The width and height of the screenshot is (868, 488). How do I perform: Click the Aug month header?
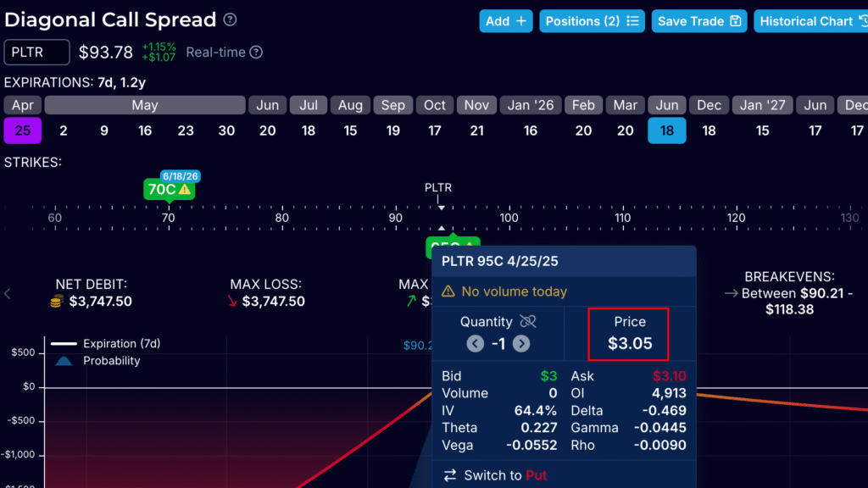coord(350,105)
